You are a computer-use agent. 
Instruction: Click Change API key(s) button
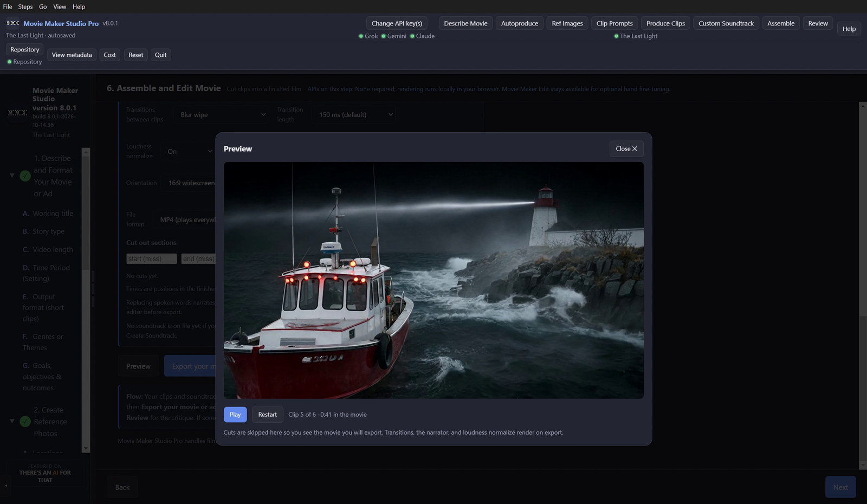tap(397, 23)
